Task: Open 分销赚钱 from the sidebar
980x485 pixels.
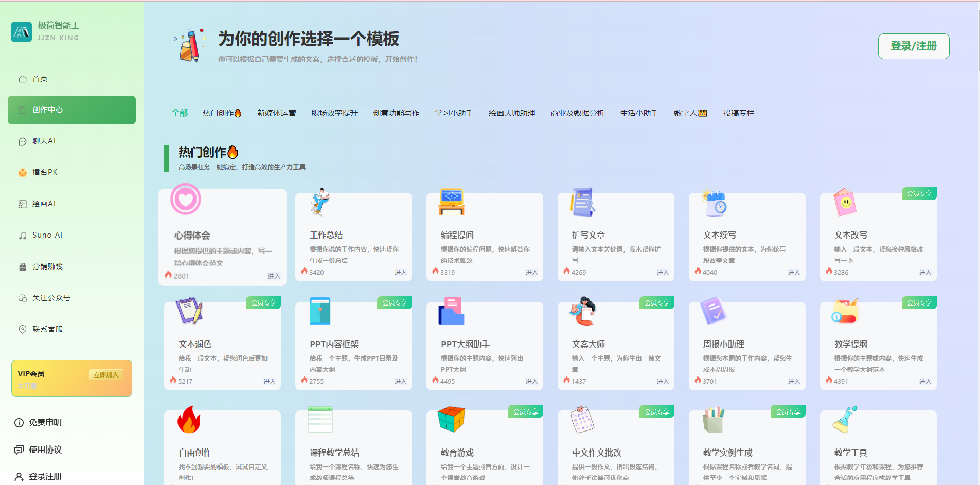Action: (47, 266)
